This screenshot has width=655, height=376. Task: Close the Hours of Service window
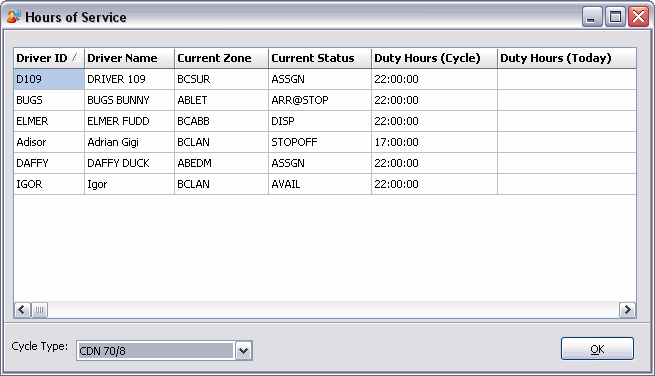pyautogui.click(x=639, y=17)
